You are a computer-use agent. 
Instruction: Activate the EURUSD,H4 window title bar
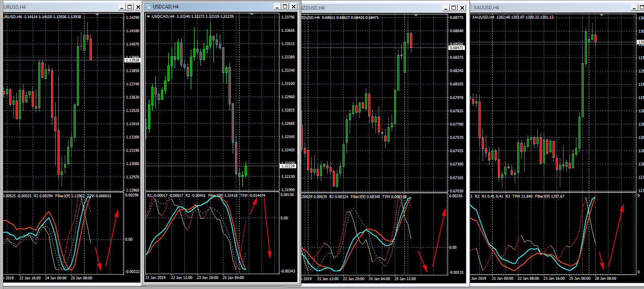click(x=60, y=7)
